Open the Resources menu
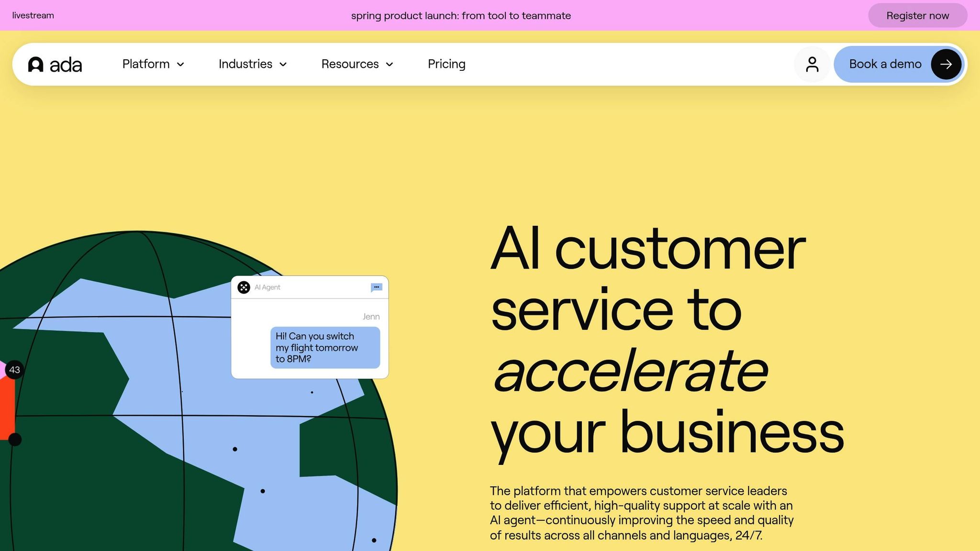The width and height of the screenshot is (980, 551). coord(357,64)
